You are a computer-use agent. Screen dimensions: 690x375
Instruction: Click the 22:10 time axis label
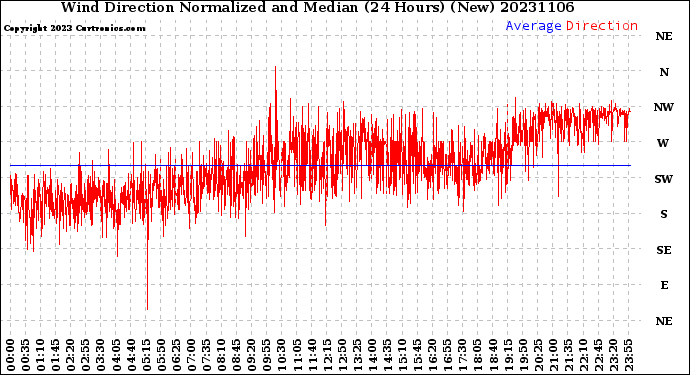pos(583,355)
